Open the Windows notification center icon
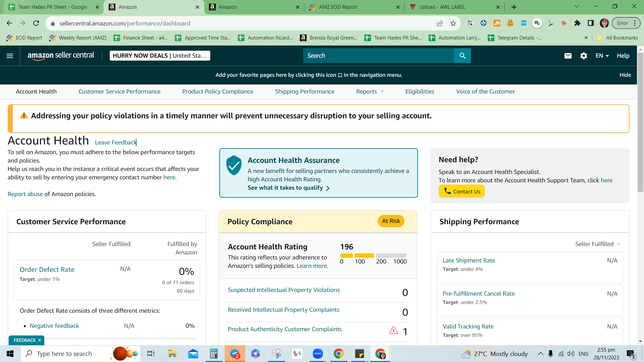 click(631, 354)
